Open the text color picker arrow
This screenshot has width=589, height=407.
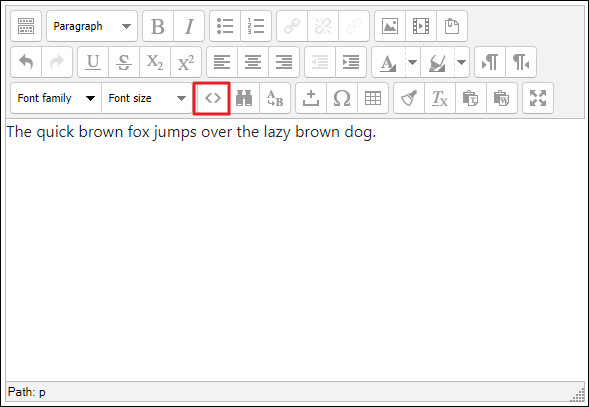point(413,62)
